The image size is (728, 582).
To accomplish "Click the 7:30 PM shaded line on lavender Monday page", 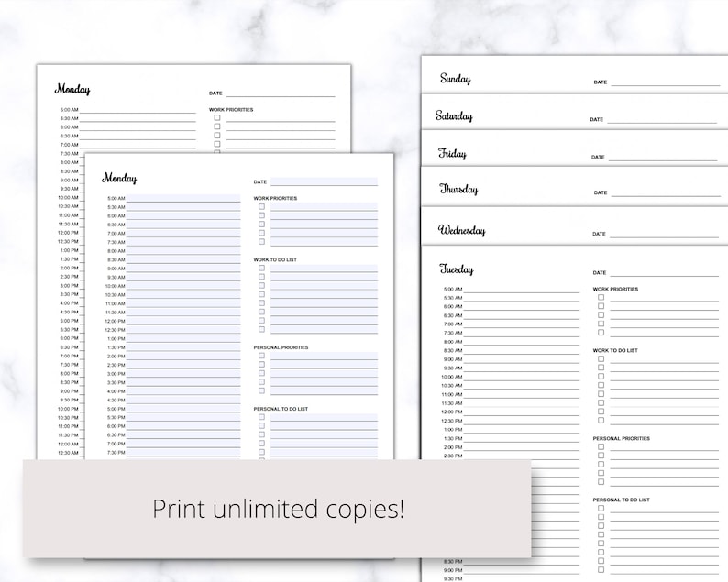I will click(183, 453).
